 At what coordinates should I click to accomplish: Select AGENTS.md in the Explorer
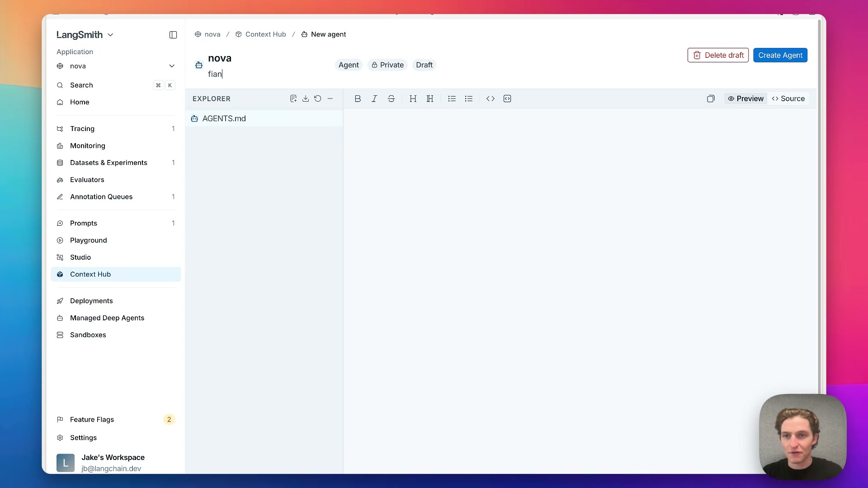click(x=264, y=118)
